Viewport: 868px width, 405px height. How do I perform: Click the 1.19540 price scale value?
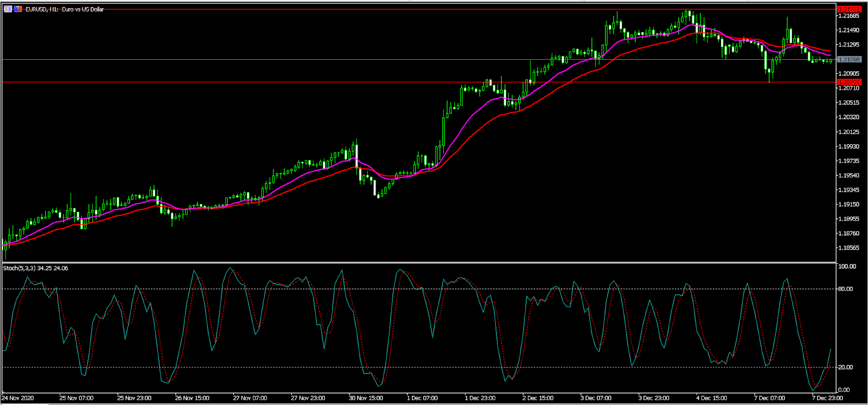(849, 175)
